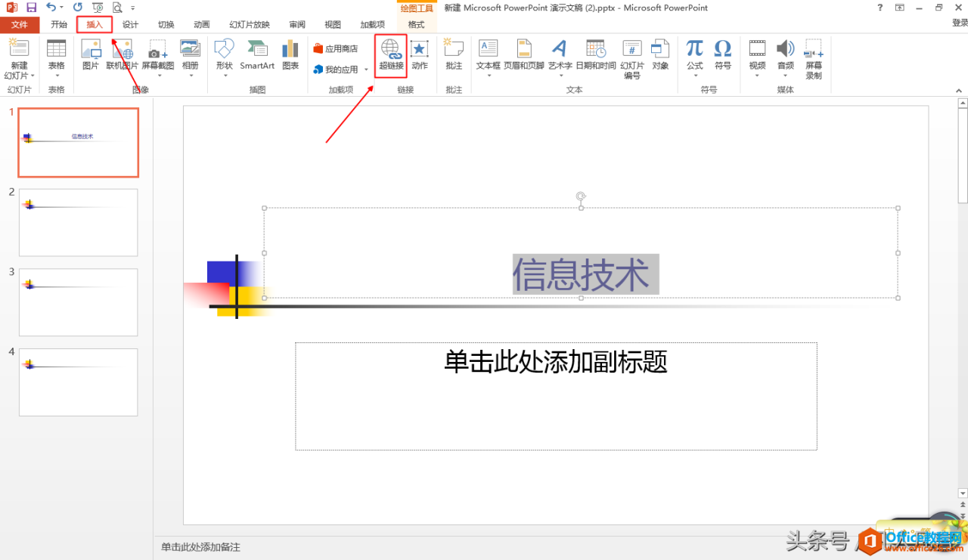Expand the undo history dropdown arrow
The width and height of the screenshot is (968, 560).
pyautogui.click(x=62, y=7)
